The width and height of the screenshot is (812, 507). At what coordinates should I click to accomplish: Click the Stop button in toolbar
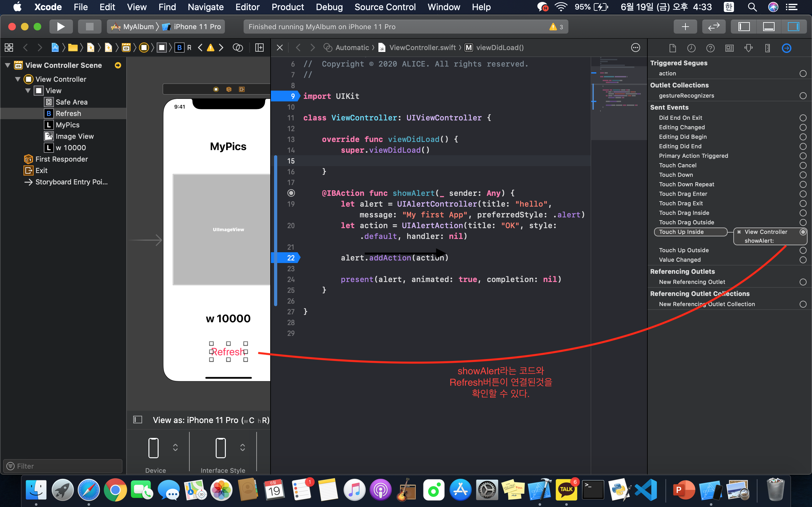click(89, 27)
